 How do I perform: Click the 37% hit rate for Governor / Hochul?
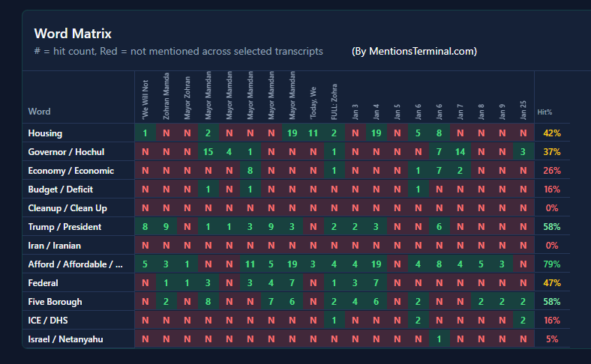[x=552, y=152]
